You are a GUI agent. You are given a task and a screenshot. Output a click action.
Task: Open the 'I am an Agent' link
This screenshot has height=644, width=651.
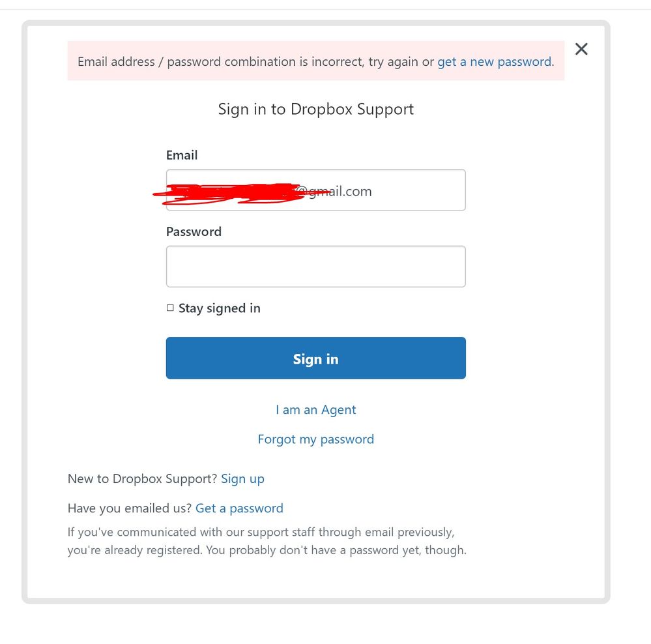(315, 410)
